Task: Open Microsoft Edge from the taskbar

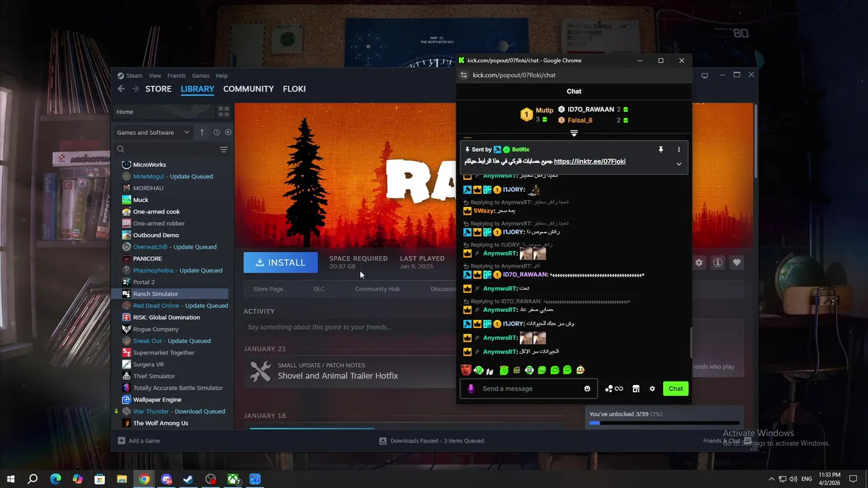Action: point(56,479)
